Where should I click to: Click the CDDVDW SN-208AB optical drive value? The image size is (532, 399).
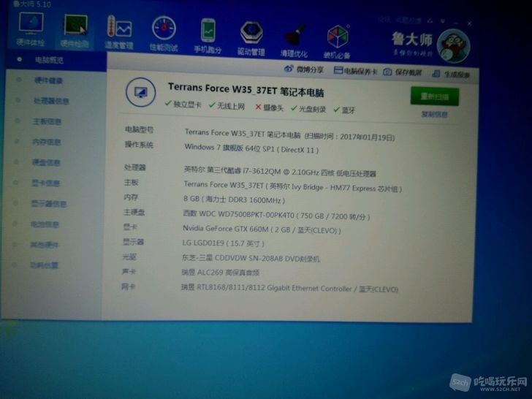click(251, 258)
